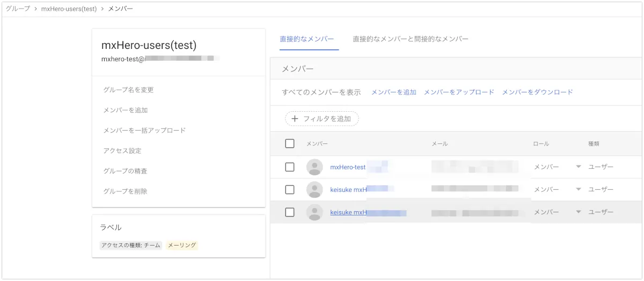Open the role dropdown in the third row
644x281 pixels.
[x=578, y=212]
